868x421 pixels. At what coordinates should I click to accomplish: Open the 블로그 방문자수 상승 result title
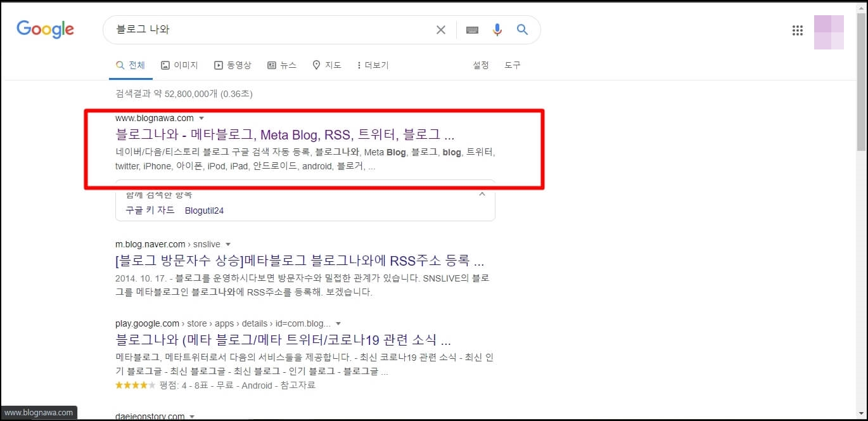click(x=300, y=261)
